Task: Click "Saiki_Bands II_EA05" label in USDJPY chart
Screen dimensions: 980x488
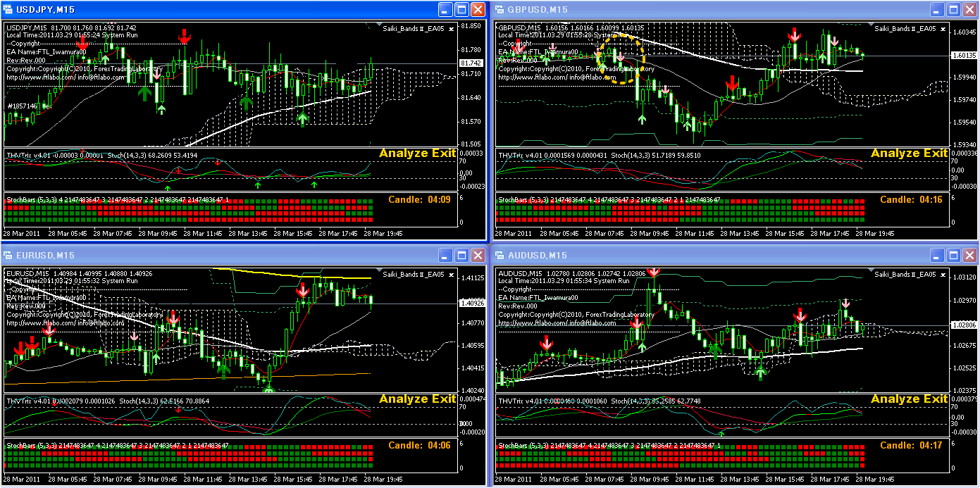Action: (414, 29)
